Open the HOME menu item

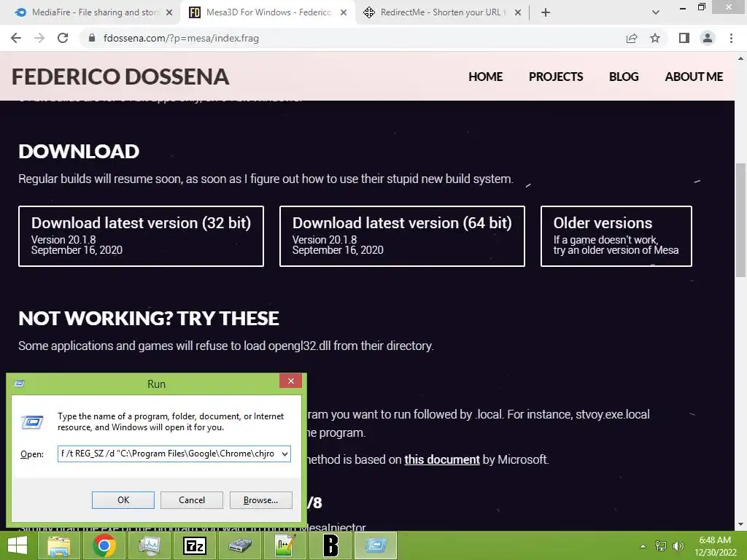(x=485, y=77)
